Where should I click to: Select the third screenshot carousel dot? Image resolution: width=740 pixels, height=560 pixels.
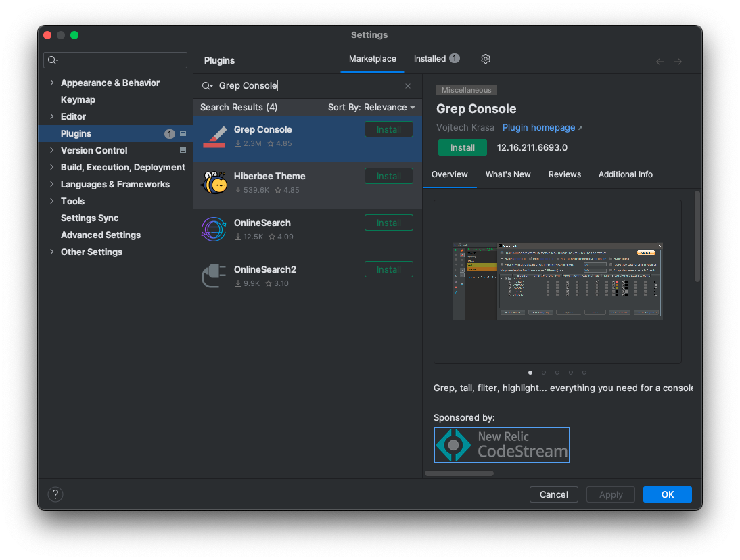pos(557,373)
